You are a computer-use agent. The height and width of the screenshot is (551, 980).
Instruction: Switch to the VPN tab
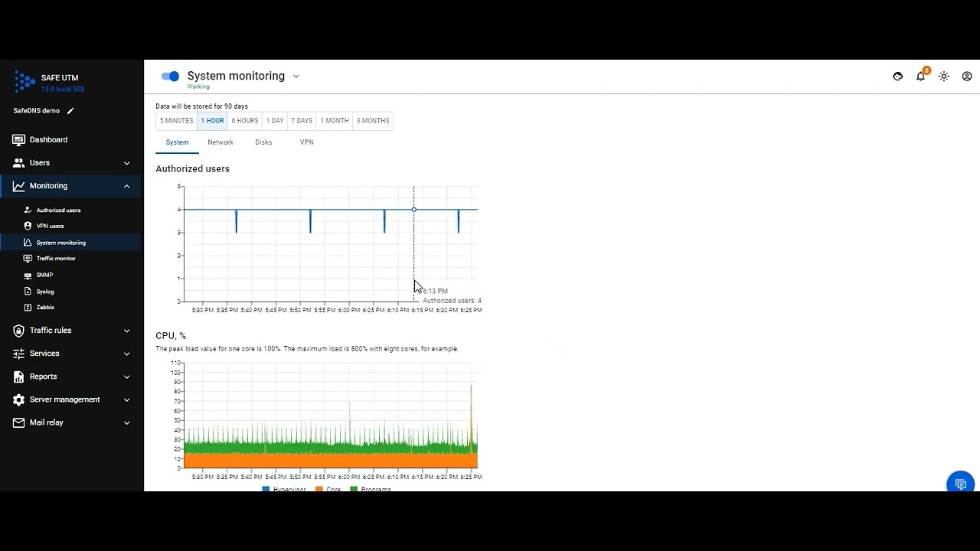[x=306, y=142]
